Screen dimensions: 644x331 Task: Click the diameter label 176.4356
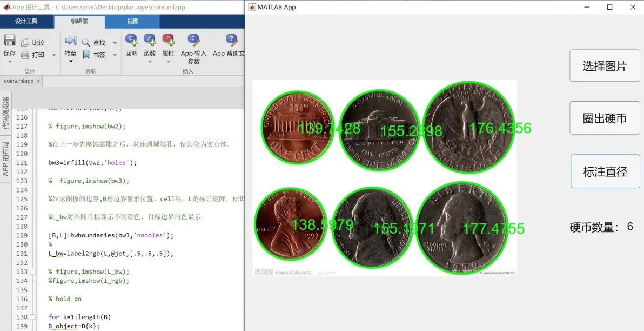500,128
